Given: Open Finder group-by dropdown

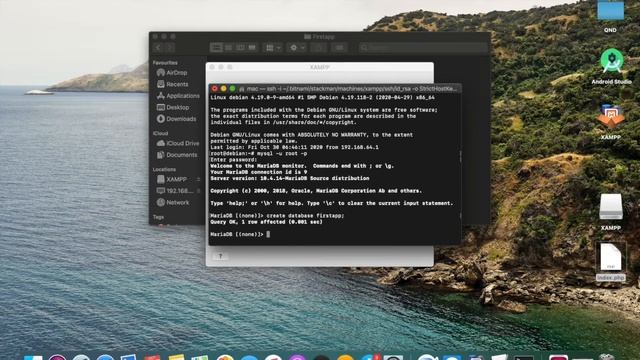Looking at the screenshot, I should pyautogui.click(x=273, y=48).
